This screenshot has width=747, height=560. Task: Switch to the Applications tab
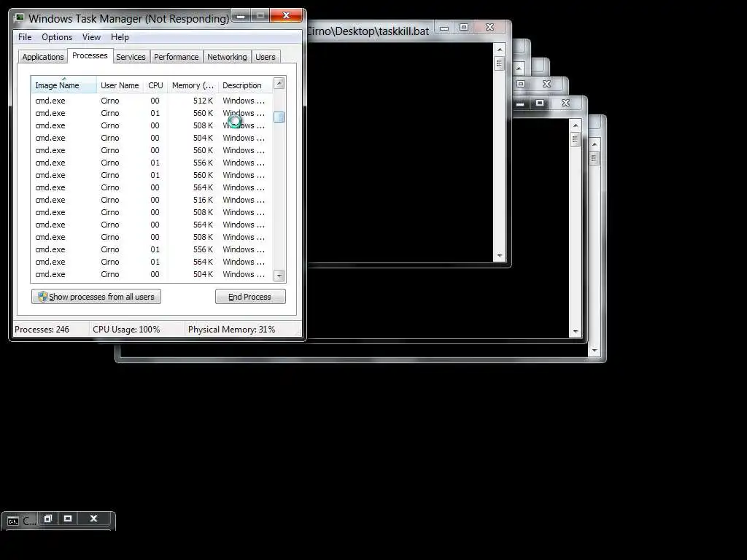tap(43, 57)
